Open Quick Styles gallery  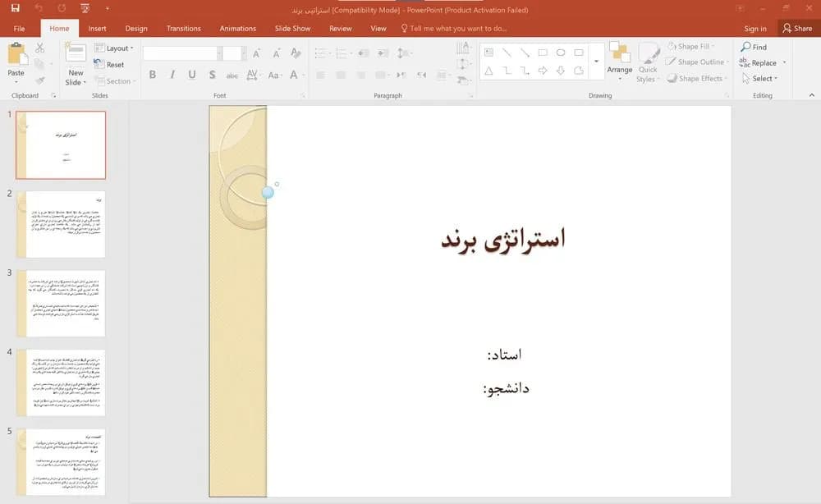click(649, 63)
